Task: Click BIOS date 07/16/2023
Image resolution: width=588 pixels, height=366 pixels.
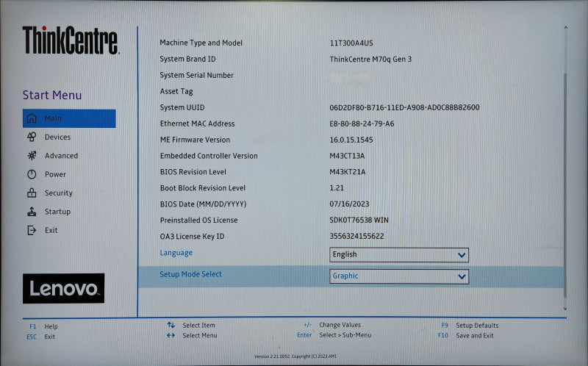Action: click(x=349, y=204)
